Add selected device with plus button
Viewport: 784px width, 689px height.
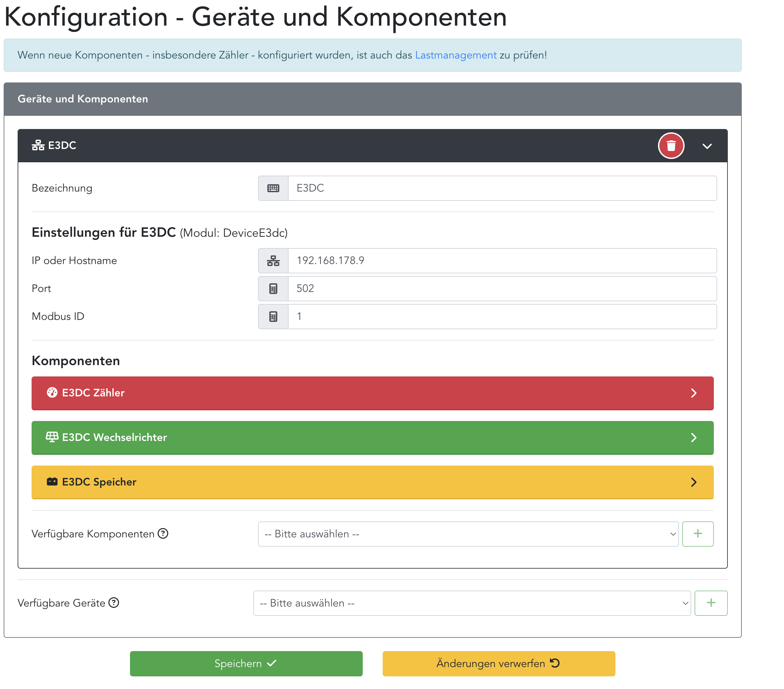click(x=711, y=603)
